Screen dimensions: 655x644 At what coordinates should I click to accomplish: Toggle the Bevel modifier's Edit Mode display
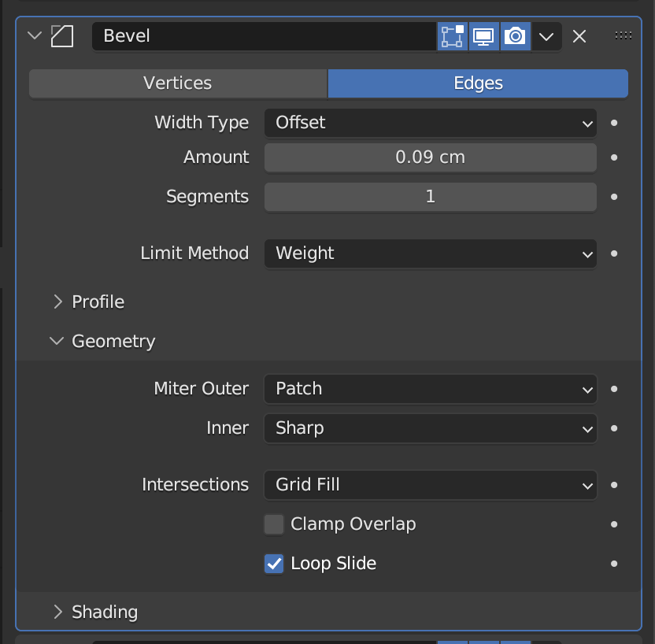coord(453,35)
